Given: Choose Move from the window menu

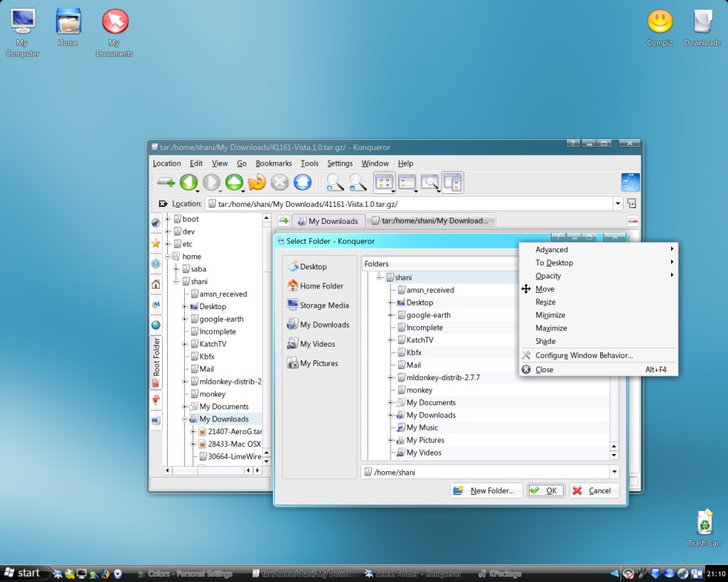Looking at the screenshot, I should (598, 289).
